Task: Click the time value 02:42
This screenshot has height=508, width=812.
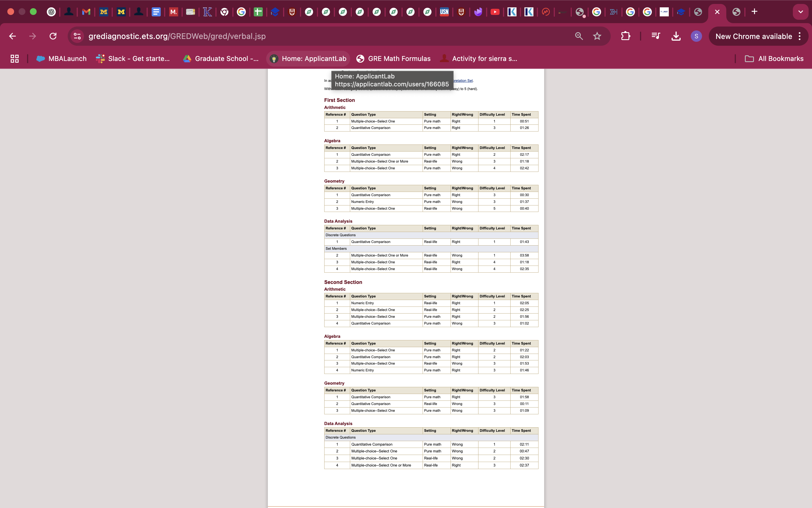Action: pyautogui.click(x=524, y=168)
